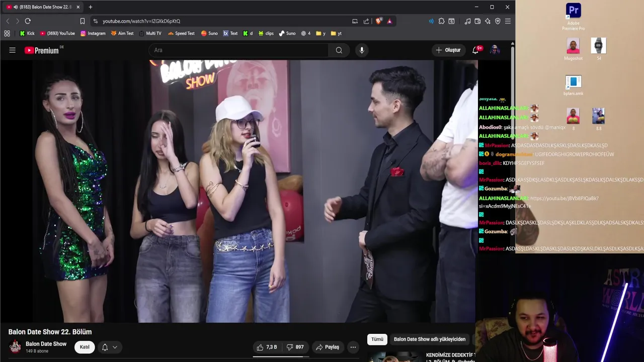
Task: Start voice search with the microphone icon
Action: (x=361, y=50)
